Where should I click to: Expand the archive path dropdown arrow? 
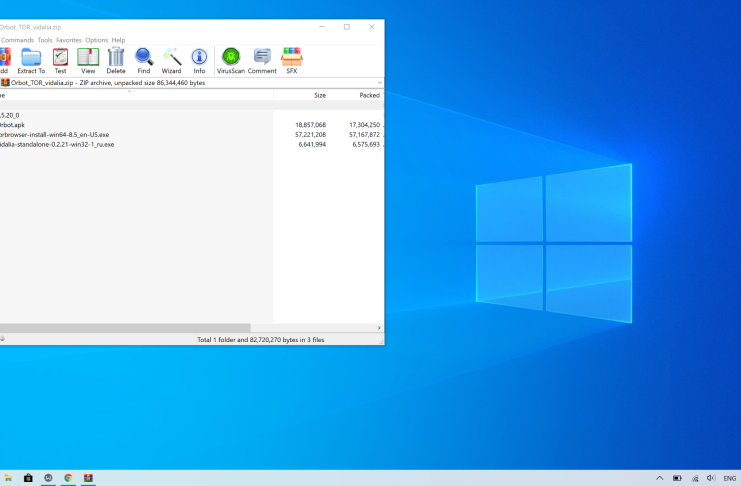379,83
